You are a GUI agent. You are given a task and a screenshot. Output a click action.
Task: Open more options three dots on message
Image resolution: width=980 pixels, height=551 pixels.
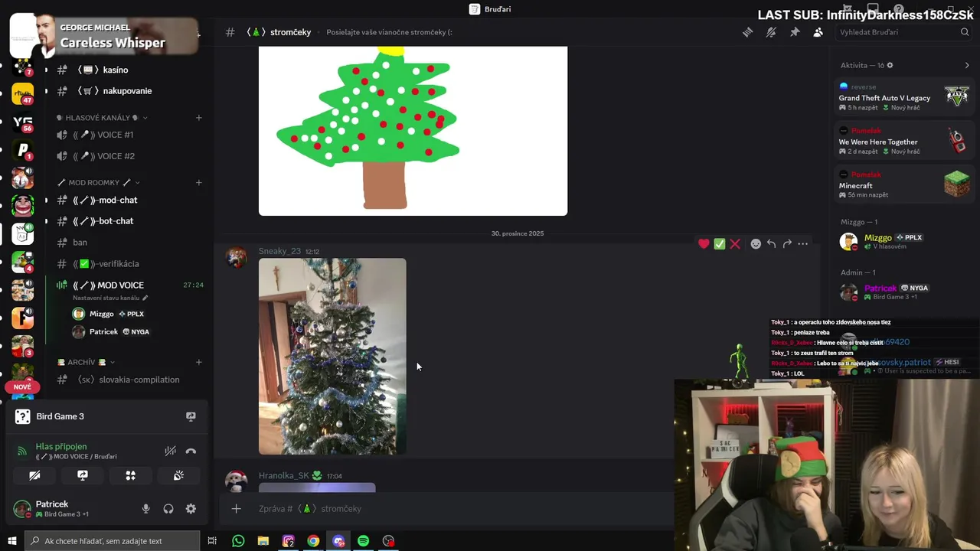point(802,243)
